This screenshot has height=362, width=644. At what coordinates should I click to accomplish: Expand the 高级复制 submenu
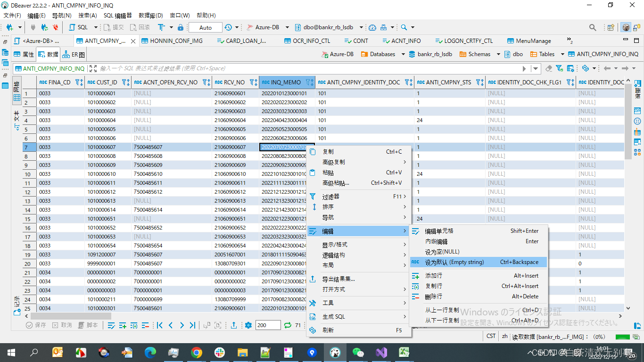point(359,162)
